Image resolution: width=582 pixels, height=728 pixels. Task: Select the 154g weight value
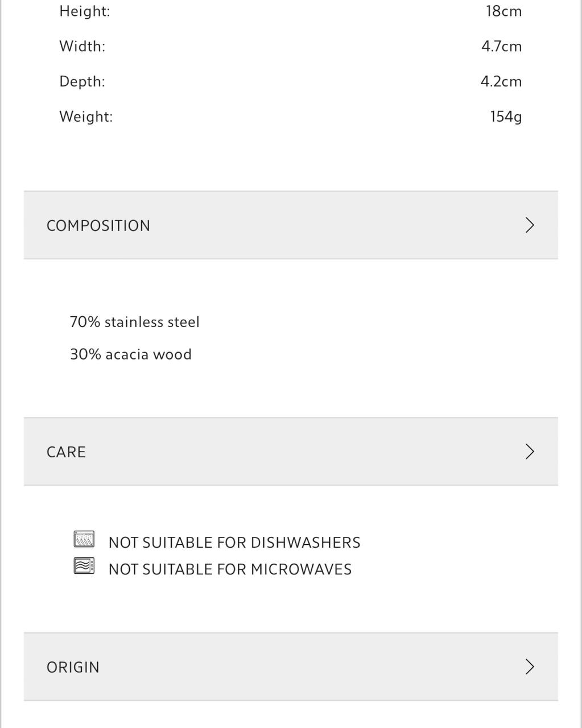click(x=506, y=117)
